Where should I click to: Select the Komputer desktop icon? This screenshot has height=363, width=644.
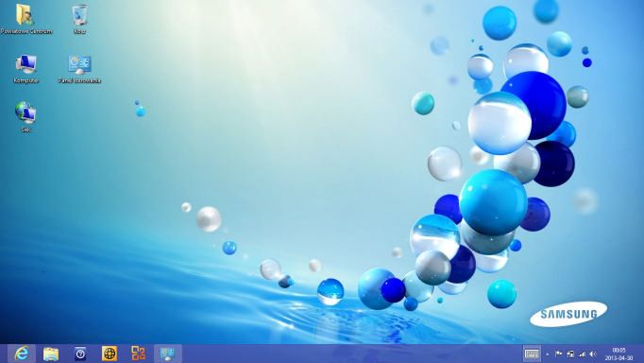point(25,68)
